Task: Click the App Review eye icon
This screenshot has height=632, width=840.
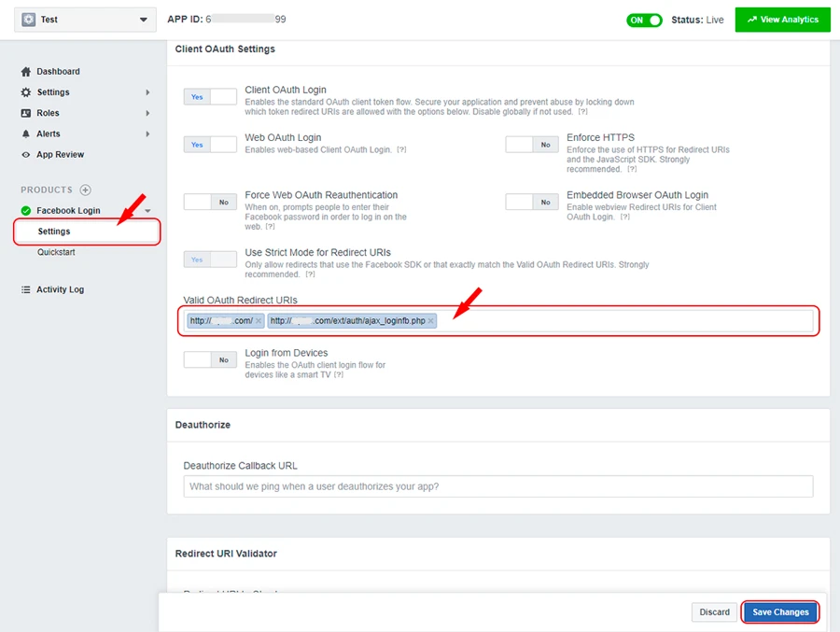Action: pos(26,155)
